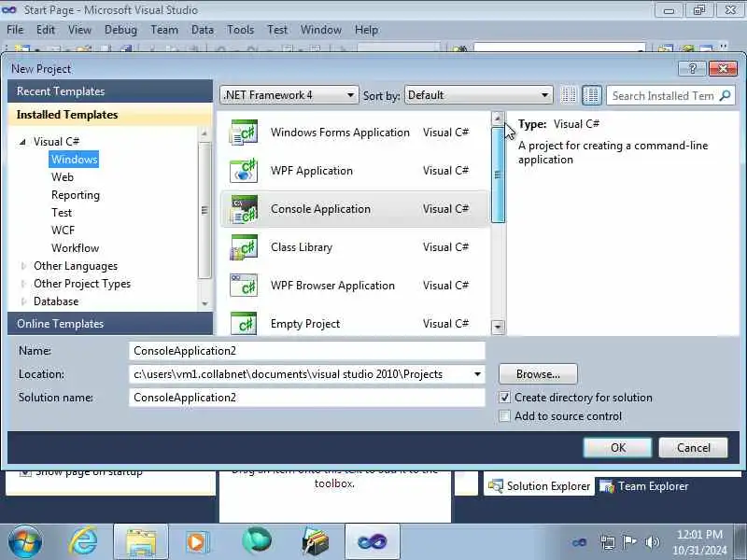Viewport: 747px width, 560px height.
Task: Switch to the Team Explorer tab
Action: (x=644, y=486)
